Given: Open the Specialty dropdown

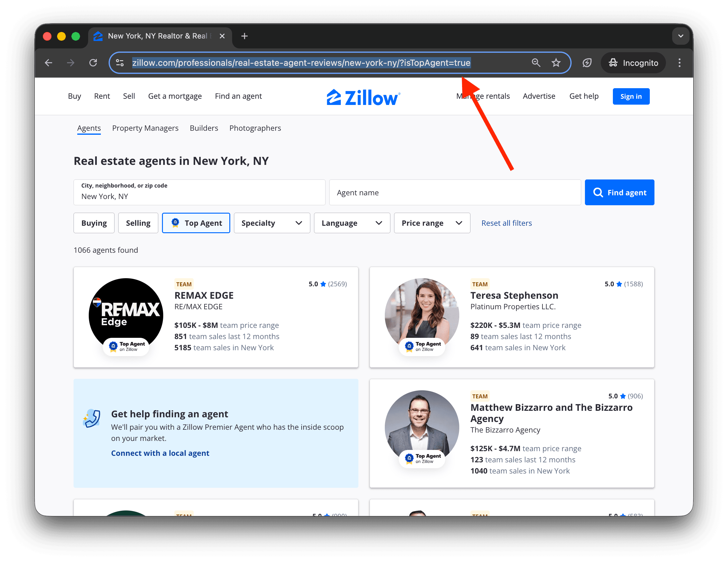Looking at the screenshot, I should (x=272, y=223).
